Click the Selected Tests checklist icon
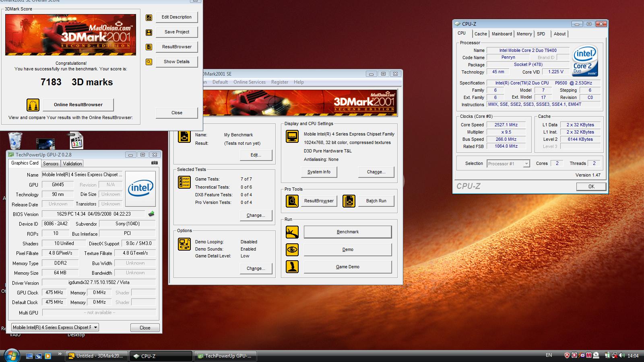The image size is (644, 362). tap(184, 182)
